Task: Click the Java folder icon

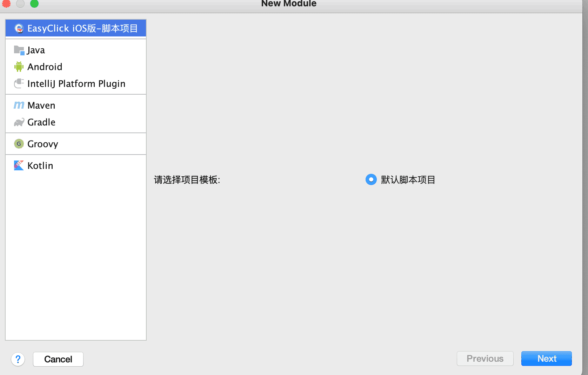Action: [x=19, y=50]
